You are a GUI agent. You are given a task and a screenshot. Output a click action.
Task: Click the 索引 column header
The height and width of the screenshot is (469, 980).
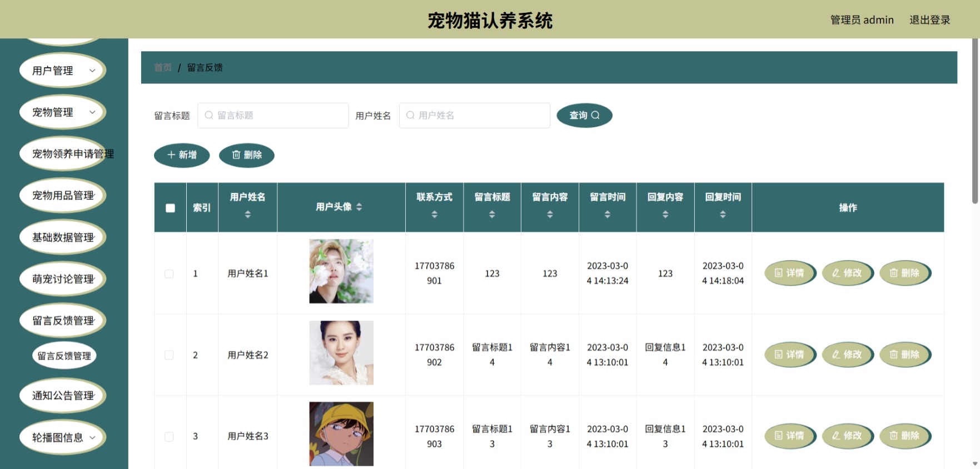coord(202,208)
